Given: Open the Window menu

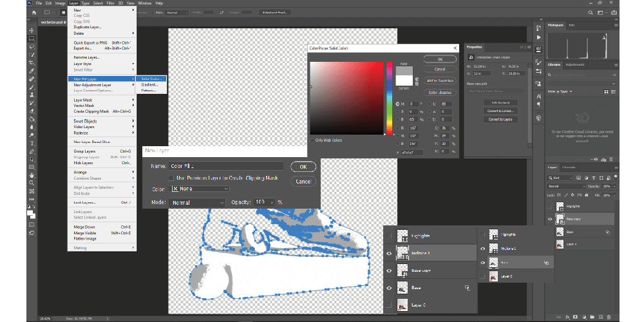Looking at the screenshot, I should (x=144, y=3).
